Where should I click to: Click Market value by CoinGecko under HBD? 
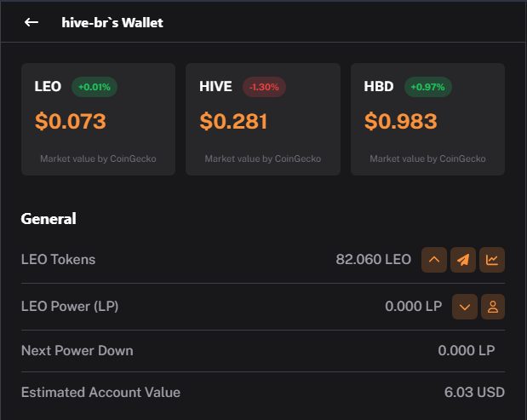(427, 158)
